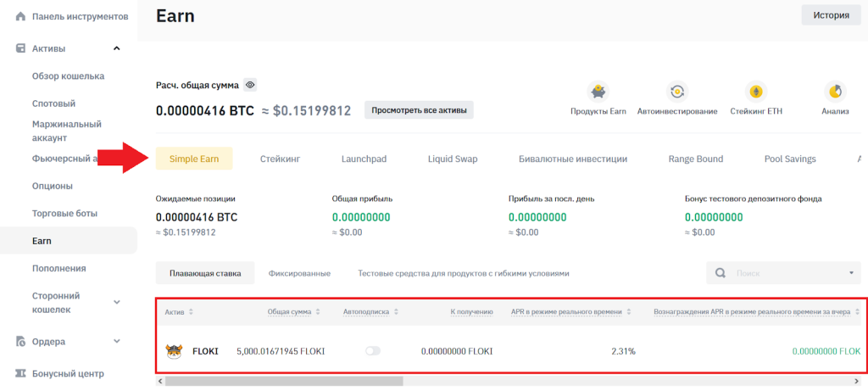Screen dimensions: 868x391
Task: Click the Earn Products piggy bank icon
Action: (598, 92)
